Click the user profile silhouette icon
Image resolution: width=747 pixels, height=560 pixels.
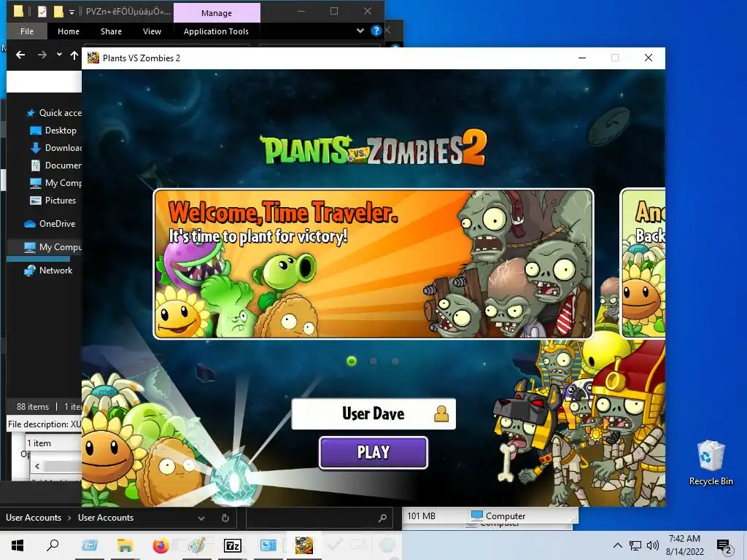pos(441,414)
